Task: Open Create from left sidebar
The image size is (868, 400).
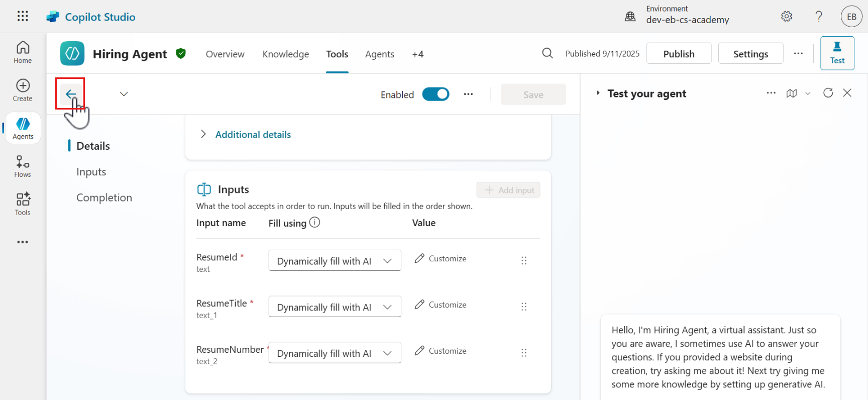Action: pyautogui.click(x=23, y=90)
